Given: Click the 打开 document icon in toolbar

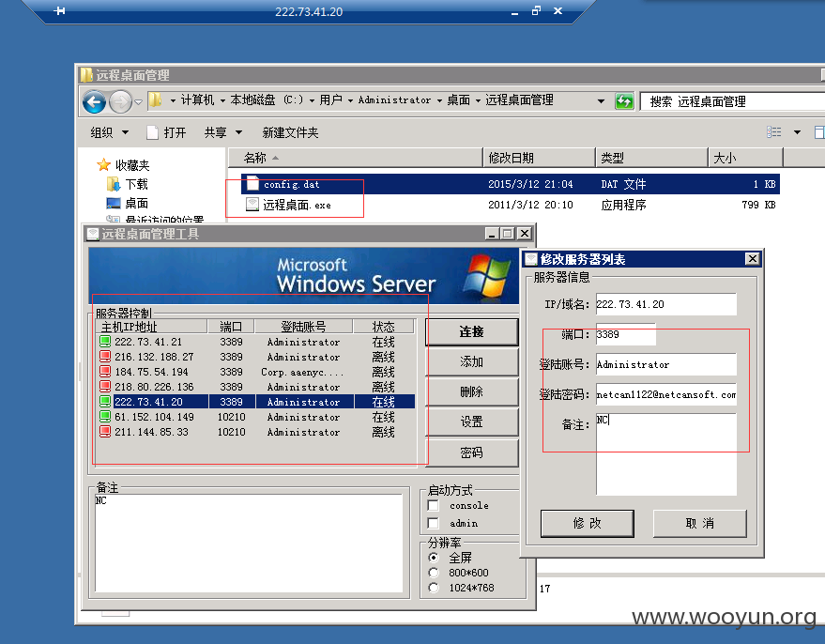Looking at the screenshot, I should [x=153, y=132].
